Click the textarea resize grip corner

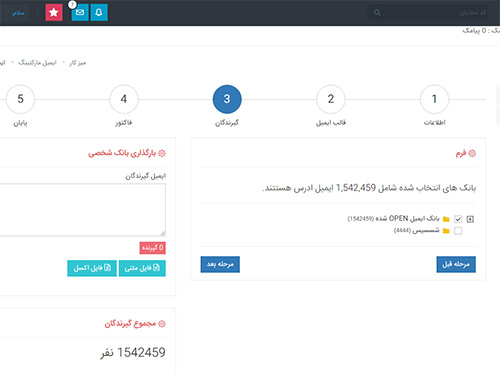coord(162,233)
